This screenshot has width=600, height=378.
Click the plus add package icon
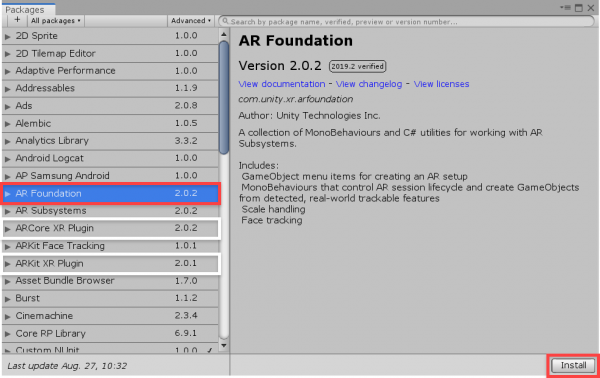17,20
